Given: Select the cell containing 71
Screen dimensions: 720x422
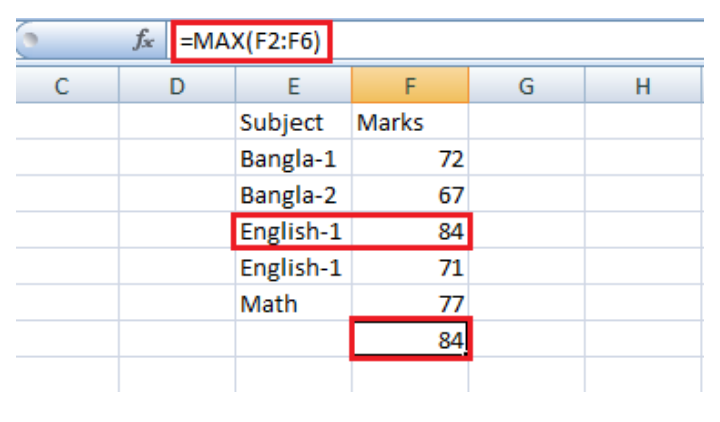Looking at the screenshot, I should [x=410, y=268].
